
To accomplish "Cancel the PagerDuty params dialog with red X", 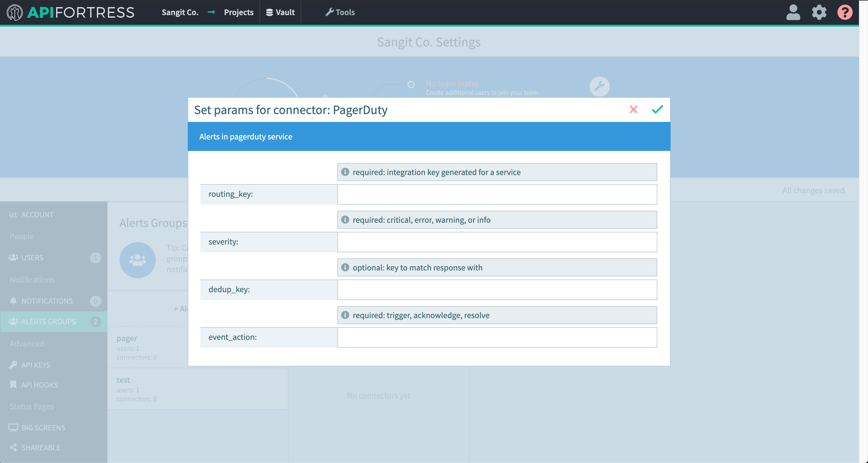I will [633, 109].
